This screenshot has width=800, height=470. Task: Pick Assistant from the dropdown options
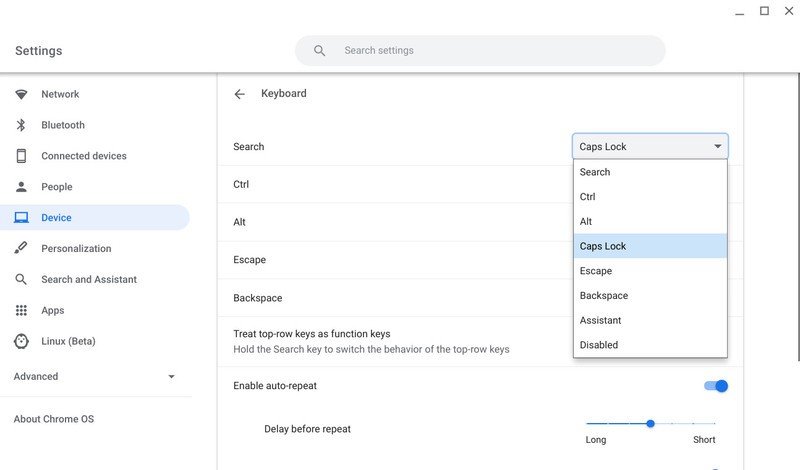tap(600, 320)
